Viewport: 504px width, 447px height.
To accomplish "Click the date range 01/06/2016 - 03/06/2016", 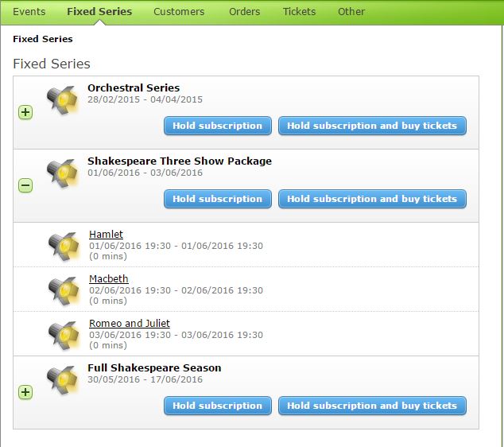I will (x=145, y=173).
